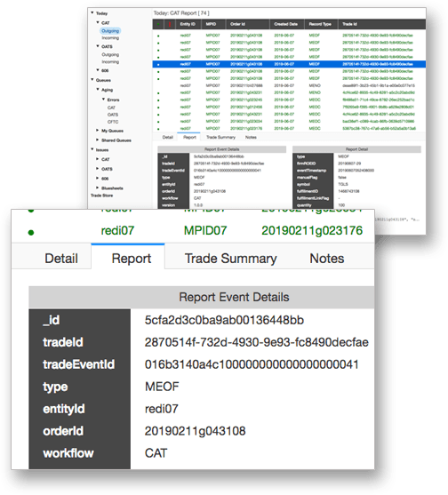
Task: Expand the Shared Queues node
Action: (98, 140)
